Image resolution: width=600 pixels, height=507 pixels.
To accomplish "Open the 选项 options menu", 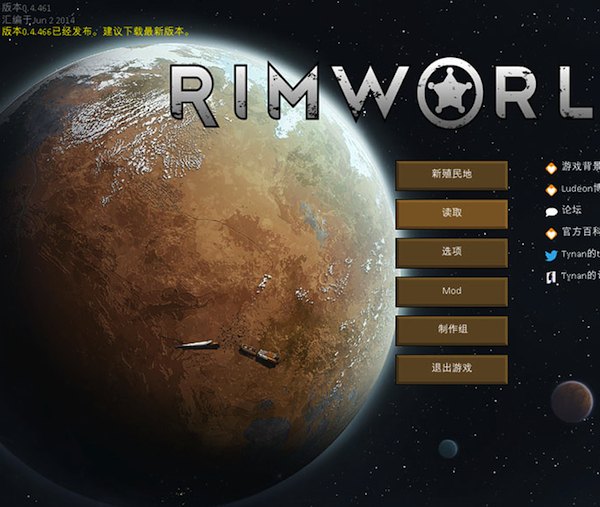I will pos(452,253).
